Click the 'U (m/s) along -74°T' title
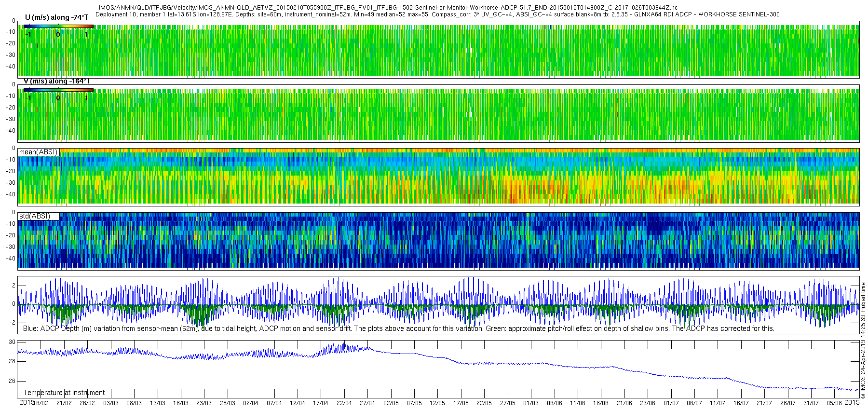Viewport: 868px width, 410px height. 56,17
